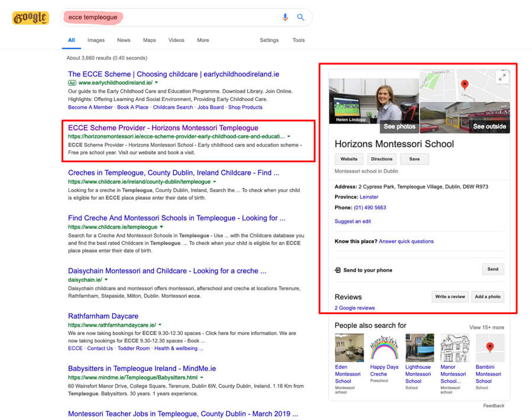The image size is (532, 420).
Task: Open the search Tools menu
Action: click(299, 40)
